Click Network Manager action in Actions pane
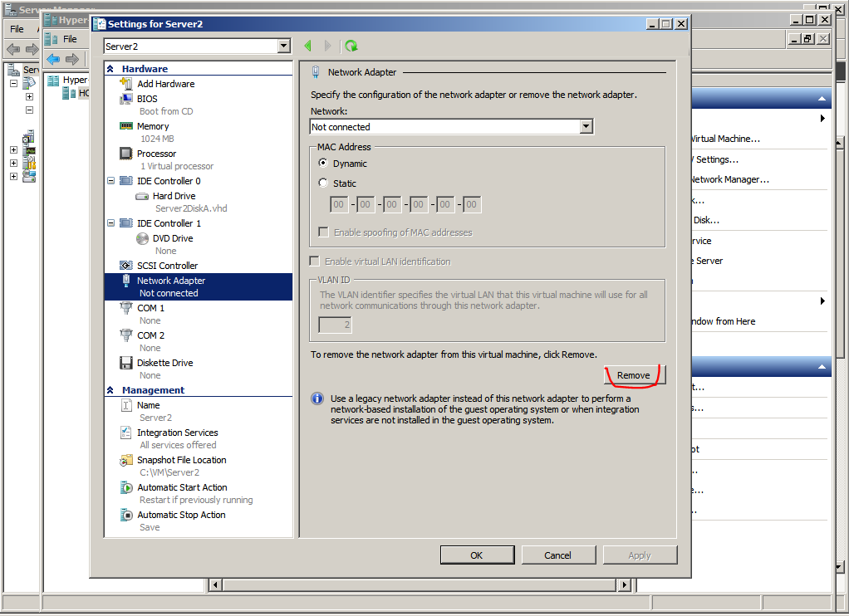Viewport: 849px width, 616px height. pyautogui.click(x=730, y=179)
